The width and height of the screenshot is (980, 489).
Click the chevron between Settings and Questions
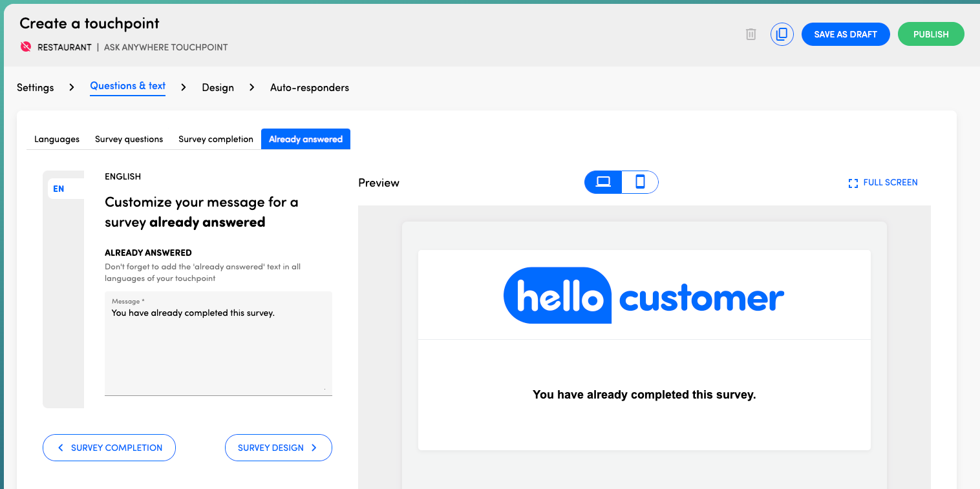point(72,87)
